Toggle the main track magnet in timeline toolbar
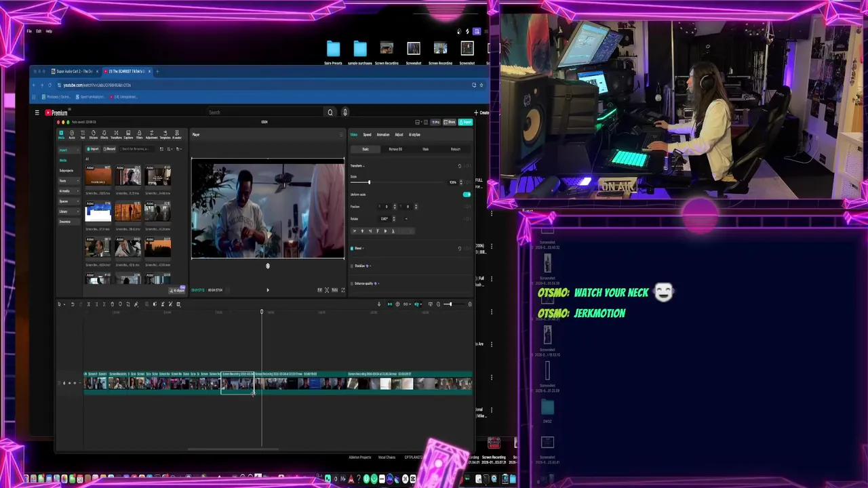This screenshot has height=488, width=868. (x=389, y=304)
